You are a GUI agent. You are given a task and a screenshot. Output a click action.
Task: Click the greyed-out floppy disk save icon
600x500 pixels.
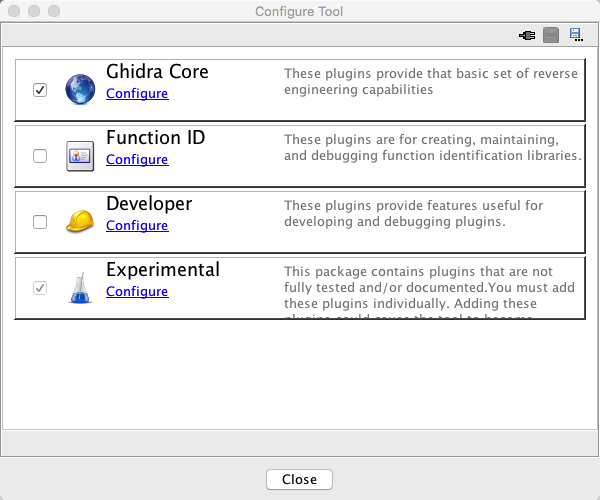click(x=551, y=35)
